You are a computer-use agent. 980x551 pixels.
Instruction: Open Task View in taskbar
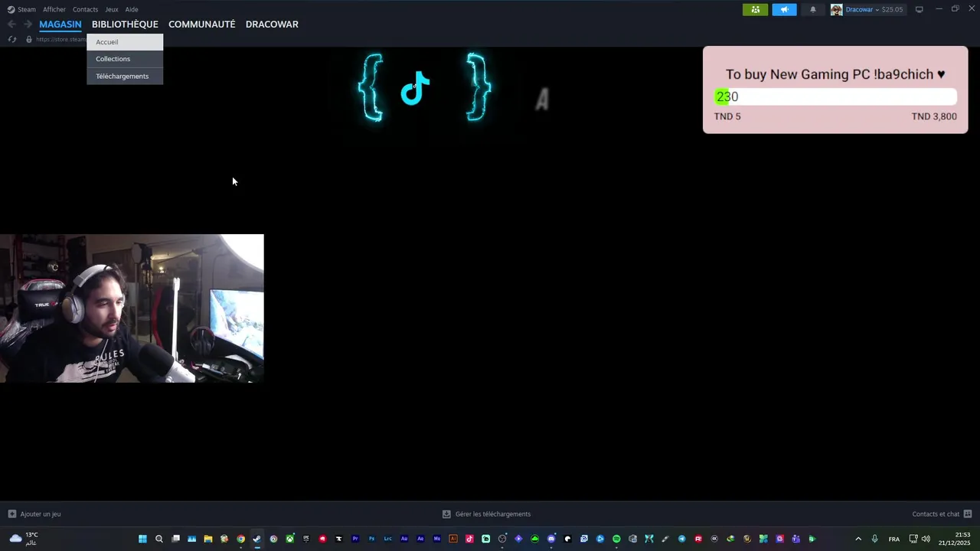[175, 539]
